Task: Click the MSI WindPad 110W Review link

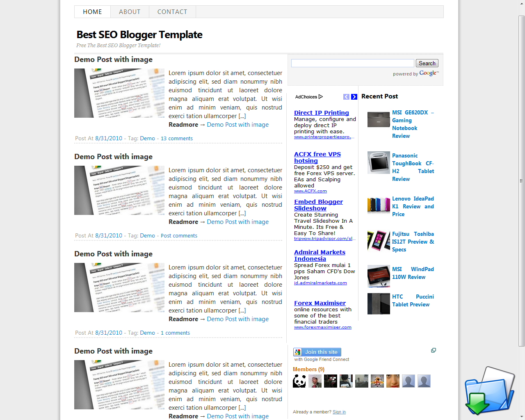Action: (413, 273)
